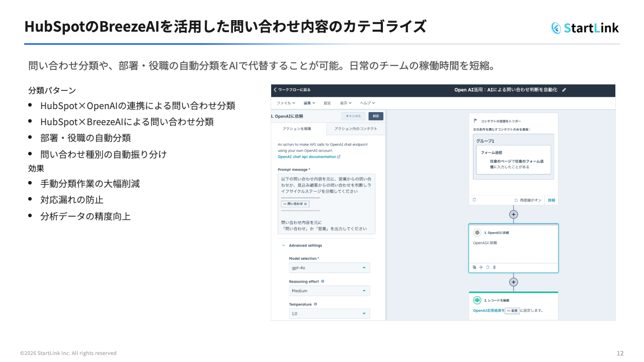
Task: Open the OpenAI chat api documentation link
Action: coord(307,157)
